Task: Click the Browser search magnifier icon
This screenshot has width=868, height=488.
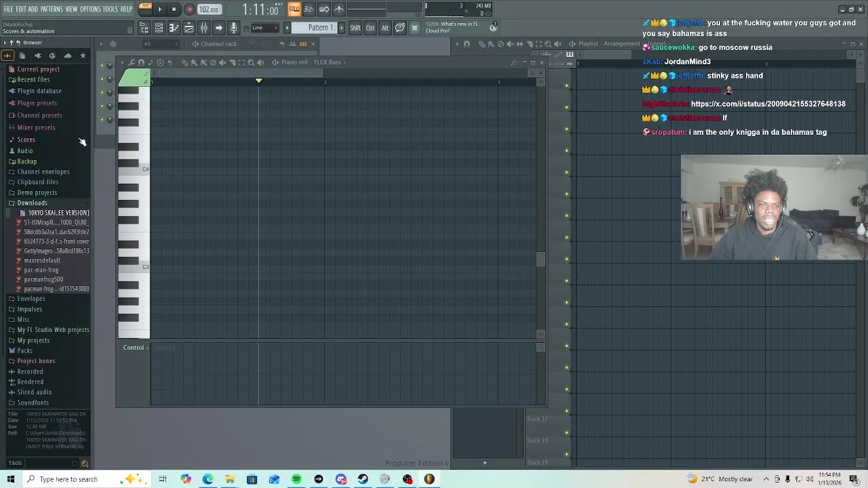Action: coord(85,464)
